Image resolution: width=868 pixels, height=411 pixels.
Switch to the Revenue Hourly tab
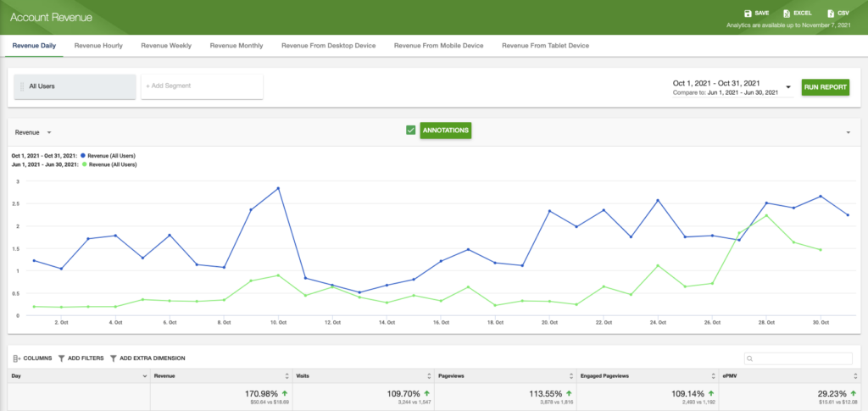98,46
